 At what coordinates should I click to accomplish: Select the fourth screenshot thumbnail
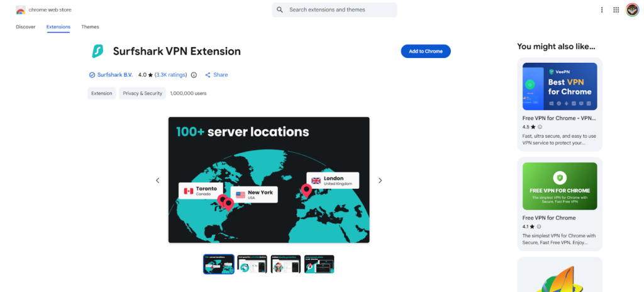(319, 264)
